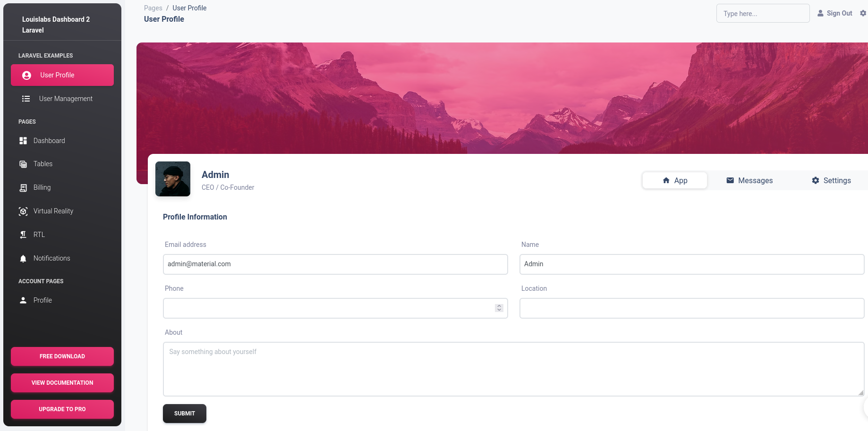Click the Sign Out link
Screen dimensions: 868x431
click(x=834, y=13)
